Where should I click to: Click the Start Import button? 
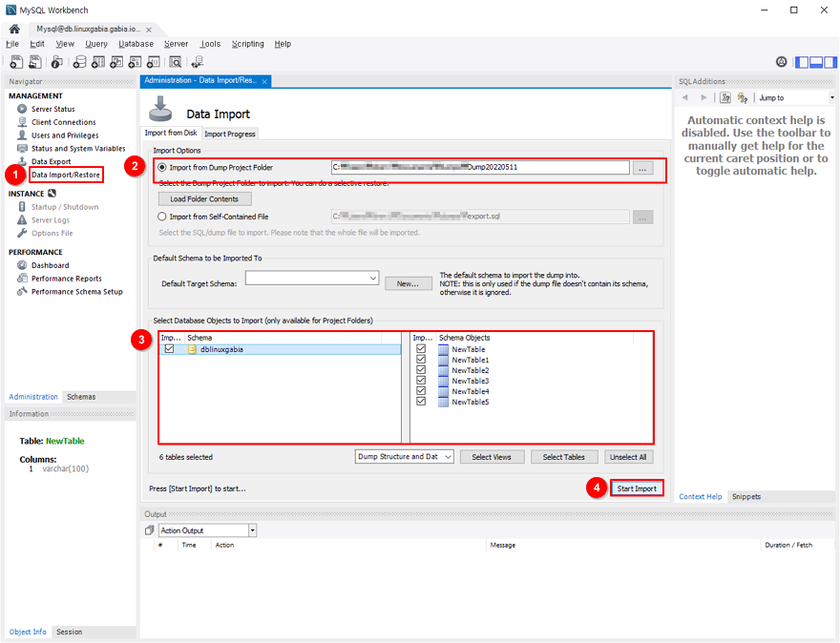pyautogui.click(x=637, y=488)
